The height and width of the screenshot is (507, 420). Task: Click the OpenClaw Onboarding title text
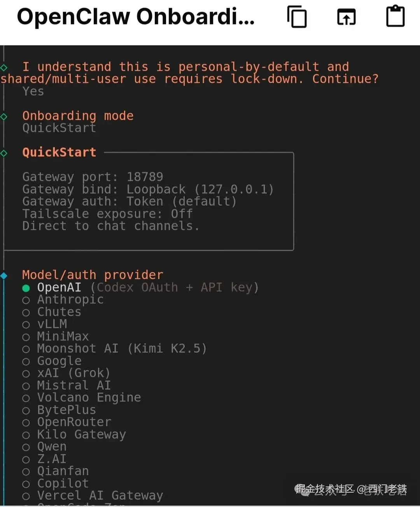pos(136,17)
